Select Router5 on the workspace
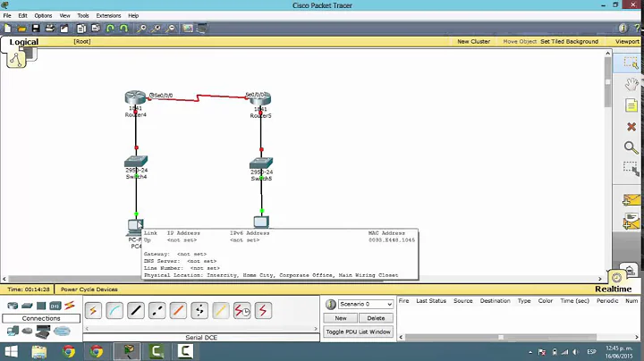Screen dimensions: 644x361 260,98
